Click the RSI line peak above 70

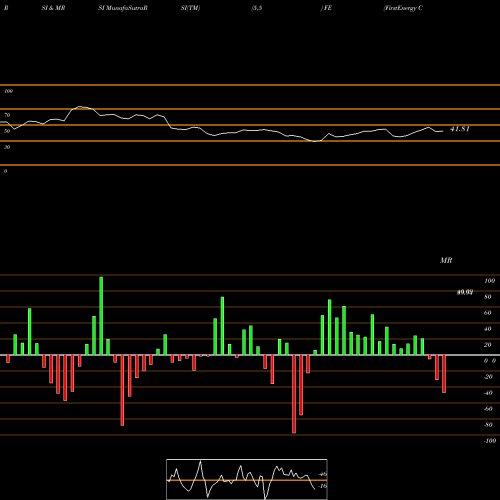[80, 107]
